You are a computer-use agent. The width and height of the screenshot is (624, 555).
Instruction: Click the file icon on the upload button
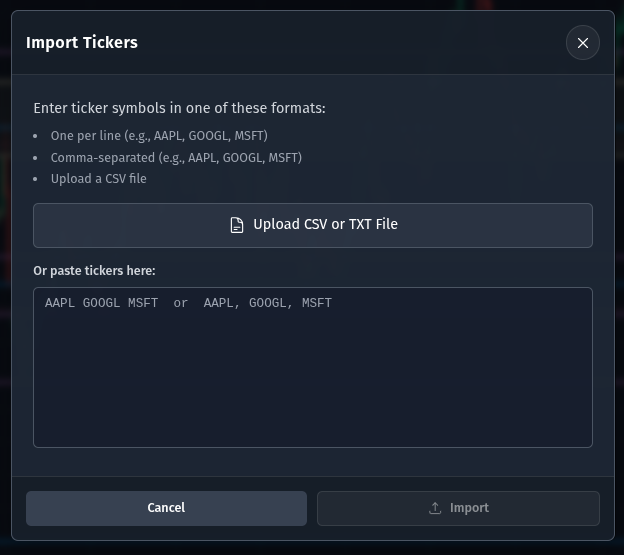click(x=237, y=225)
